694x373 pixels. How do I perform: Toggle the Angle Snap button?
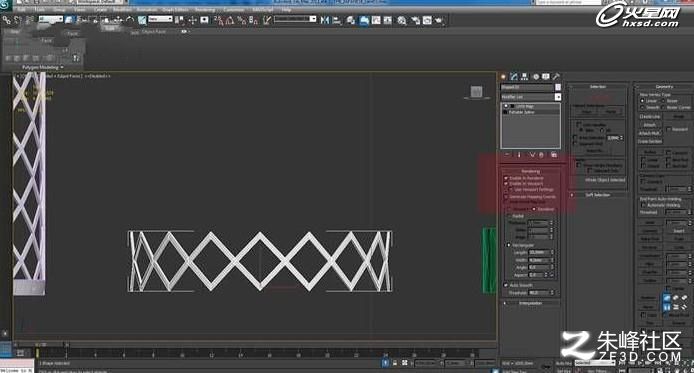click(230, 20)
